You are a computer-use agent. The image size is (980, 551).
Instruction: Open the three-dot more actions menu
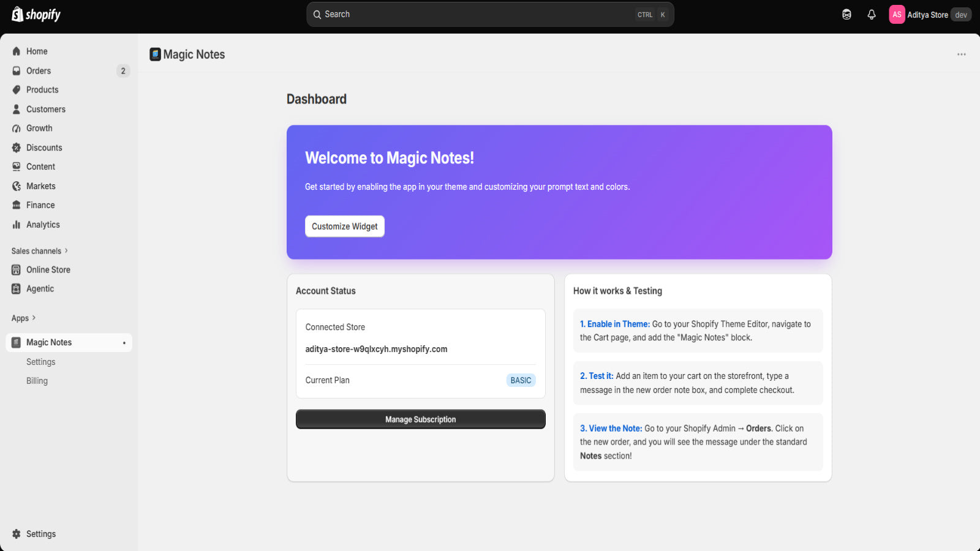pyautogui.click(x=962, y=54)
